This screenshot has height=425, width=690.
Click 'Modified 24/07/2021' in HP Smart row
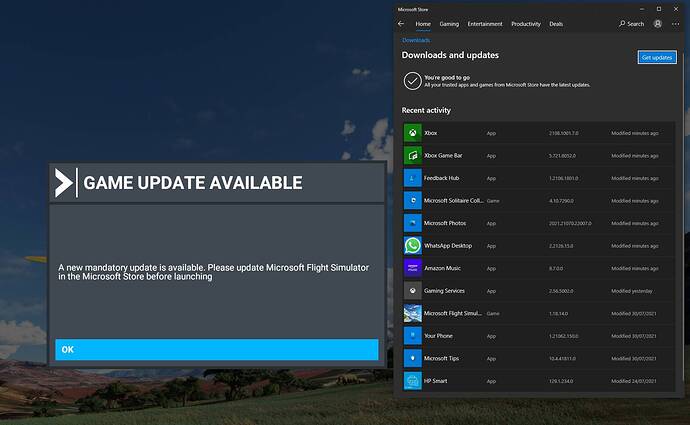point(633,381)
